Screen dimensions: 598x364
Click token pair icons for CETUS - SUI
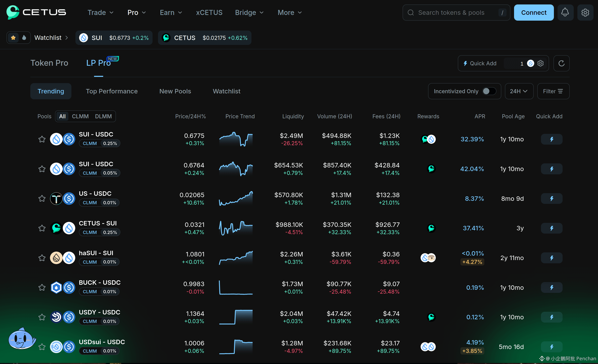(x=63, y=228)
